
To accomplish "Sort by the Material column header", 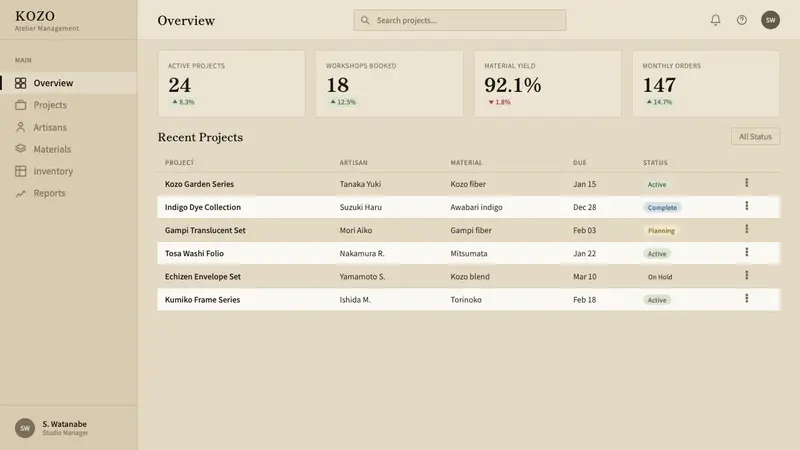I will pyautogui.click(x=466, y=162).
